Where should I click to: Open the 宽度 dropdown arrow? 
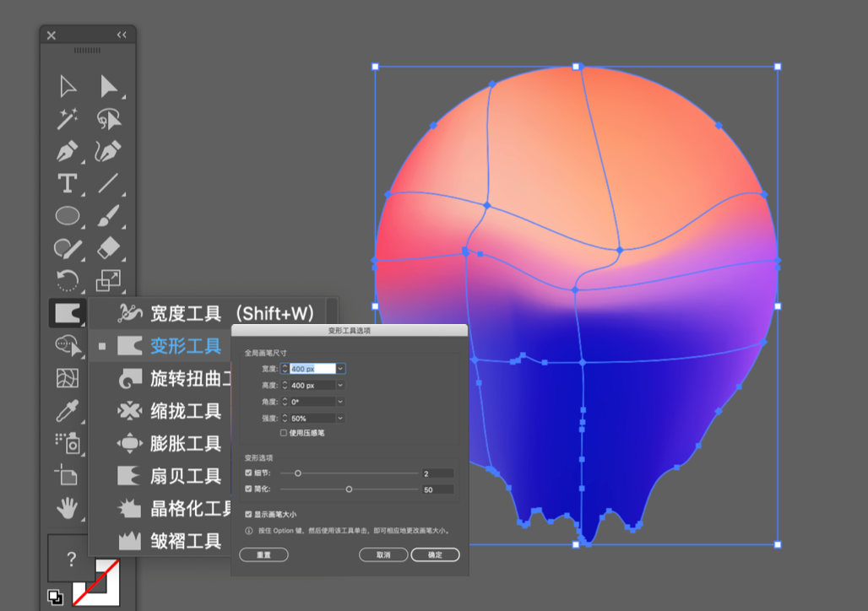(x=340, y=369)
